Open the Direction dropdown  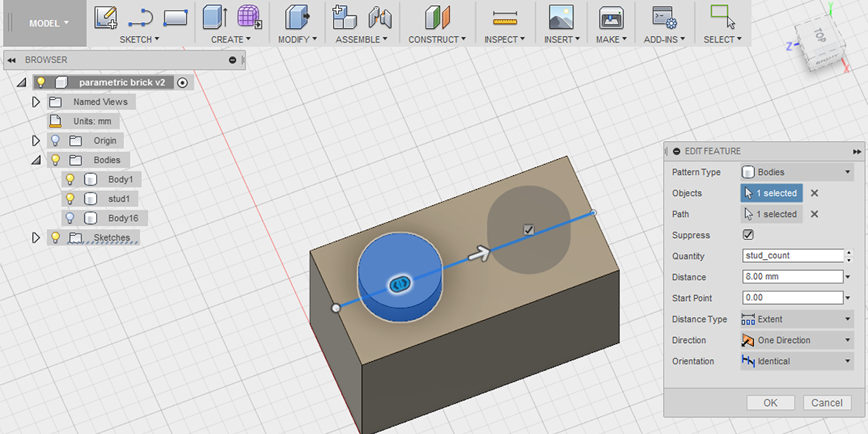click(797, 340)
